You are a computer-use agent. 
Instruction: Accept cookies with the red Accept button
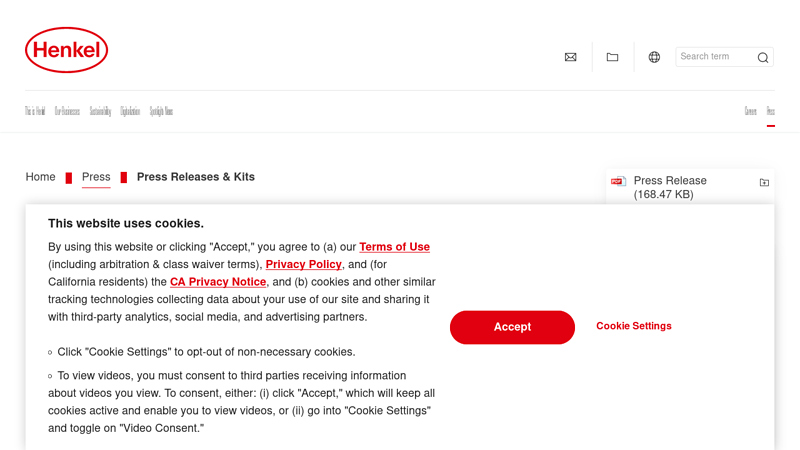pos(512,327)
